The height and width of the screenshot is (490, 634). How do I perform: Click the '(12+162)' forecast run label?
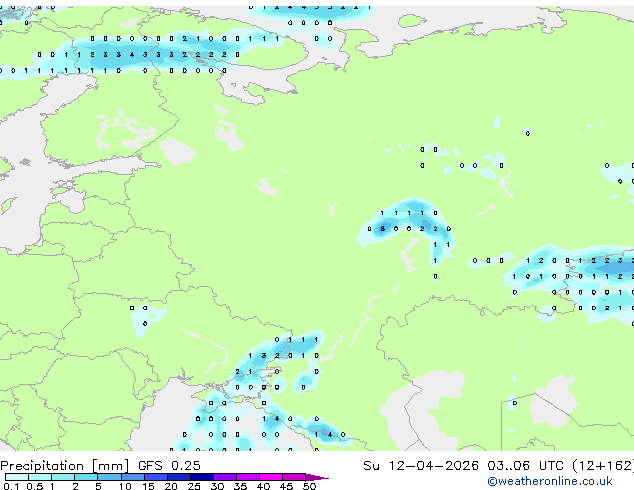tap(603, 466)
